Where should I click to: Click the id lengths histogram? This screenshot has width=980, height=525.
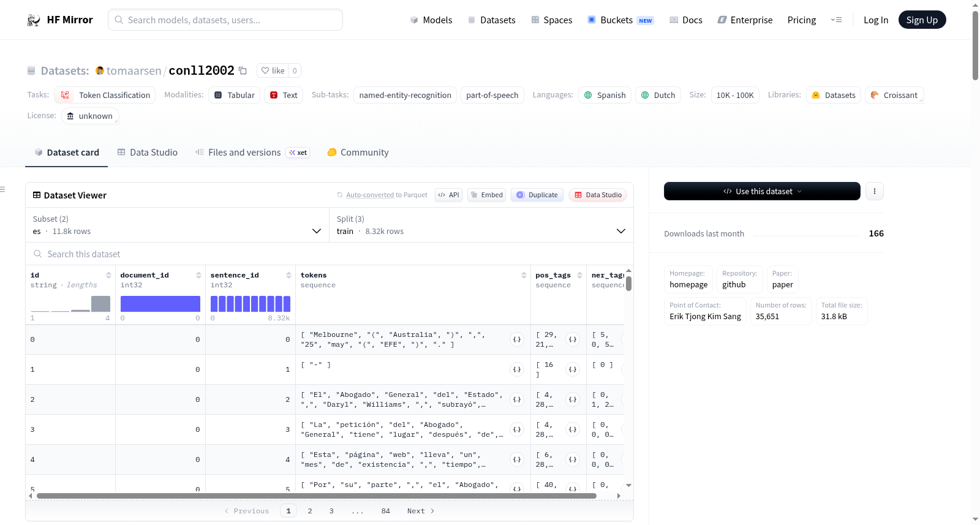pyautogui.click(x=70, y=304)
